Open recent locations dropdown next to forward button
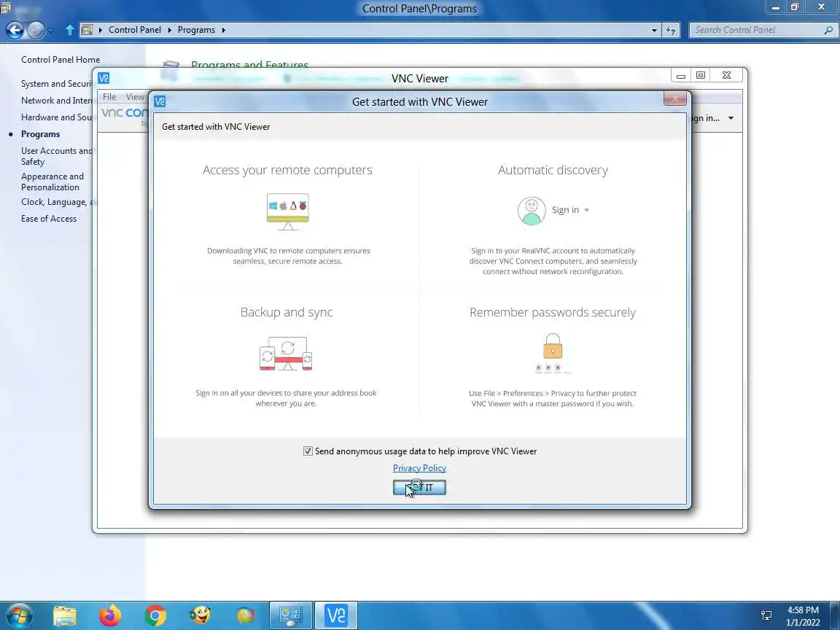Image resolution: width=840 pixels, height=630 pixels. tap(51, 31)
